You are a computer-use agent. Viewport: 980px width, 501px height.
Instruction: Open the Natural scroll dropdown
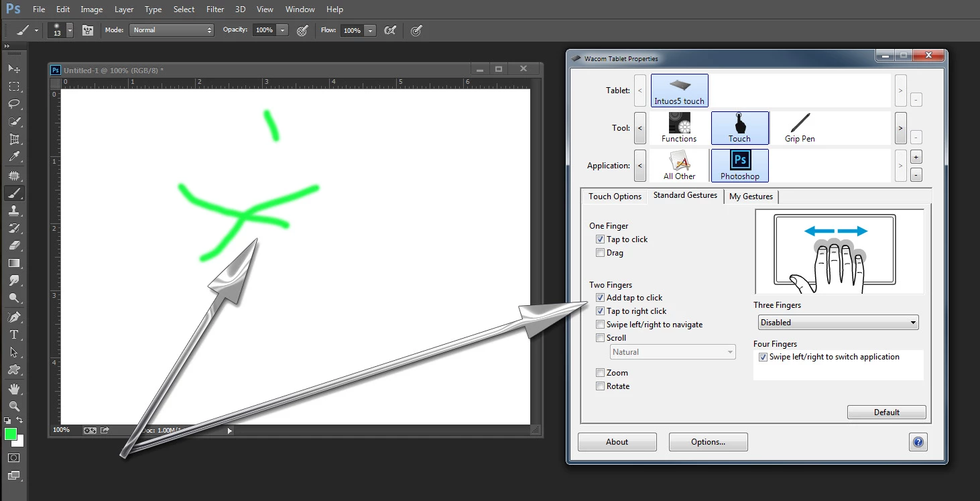[673, 352]
